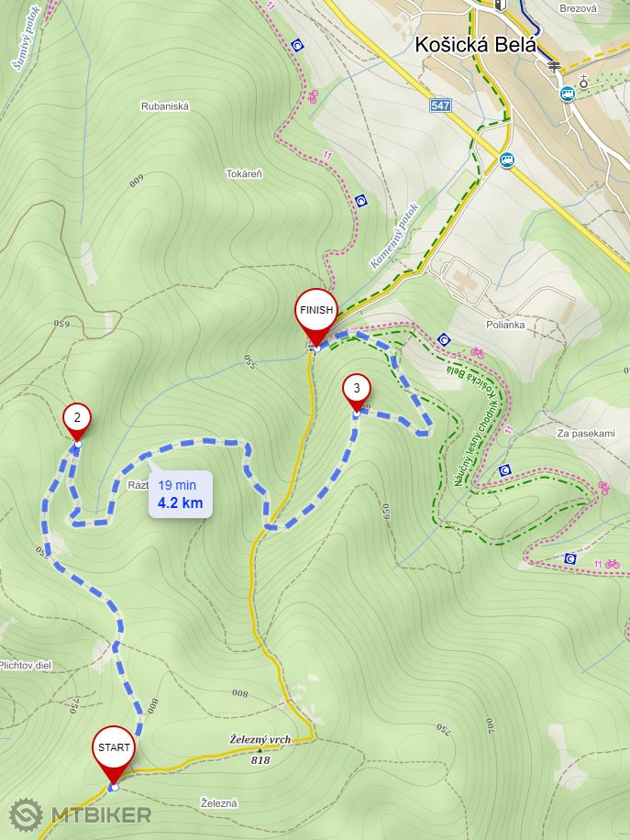Viewport: 630px width, 840px height.
Task: Click the pink bicycle icon near Polianka
Action: (478, 352)
